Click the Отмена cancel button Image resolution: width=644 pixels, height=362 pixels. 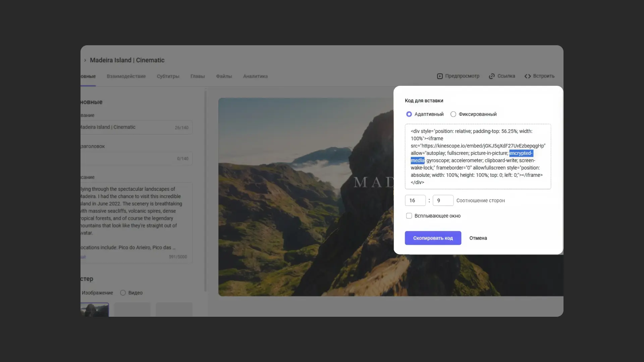[x=478, y=238]
